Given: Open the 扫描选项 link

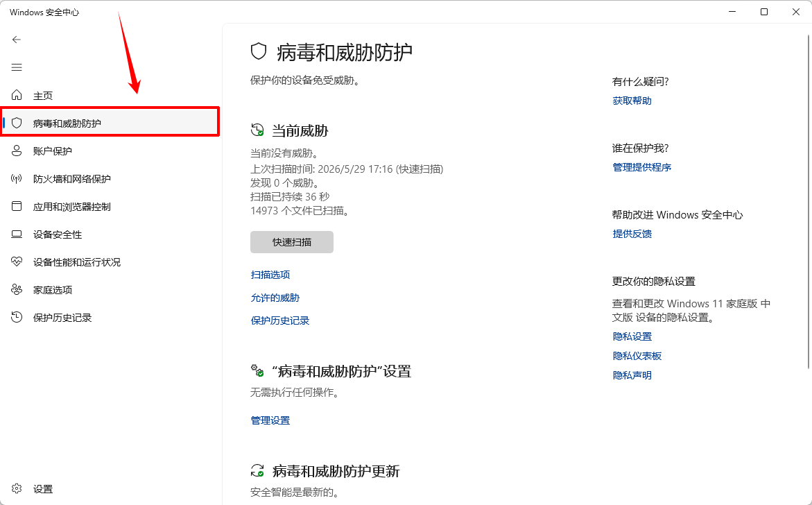Looking at the screenshot, I should [270, 275].
